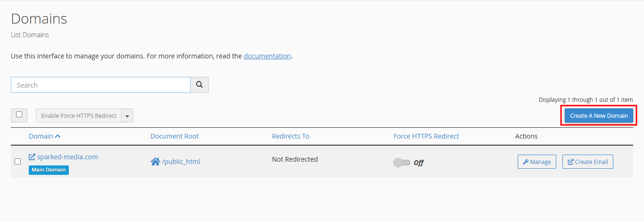Sort by Force HTTPS Redirect column header
644x222 pixels.
pyautogui.click(x=426, y=136)
